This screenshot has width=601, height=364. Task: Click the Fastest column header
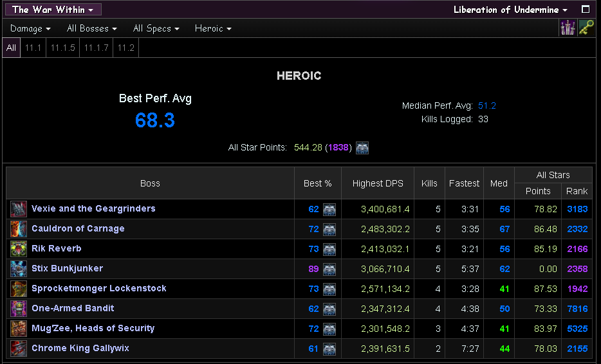[464, 183]
